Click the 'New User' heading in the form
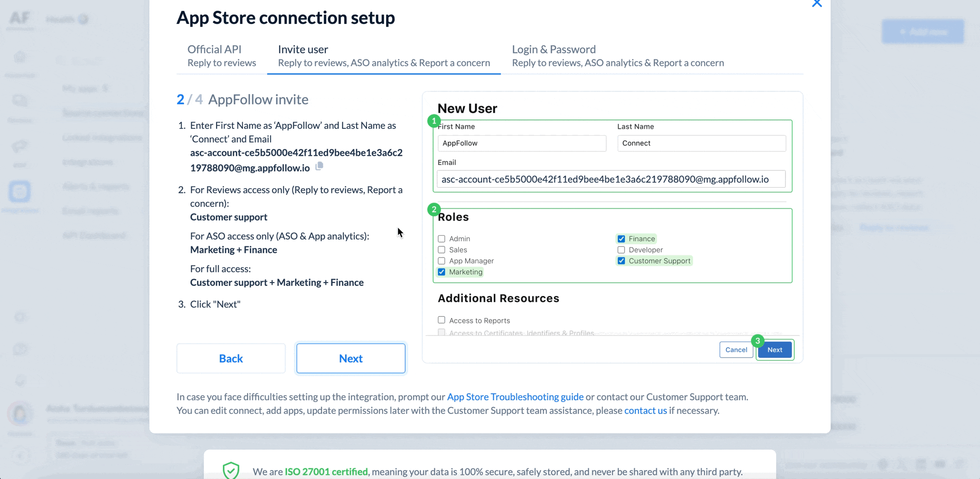Screen dimensions: 980x479 click(467, 109)
